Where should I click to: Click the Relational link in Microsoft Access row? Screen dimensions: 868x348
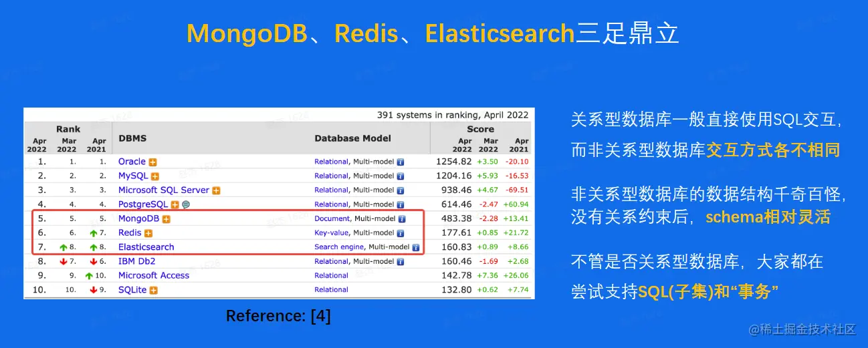coord(332,276)
